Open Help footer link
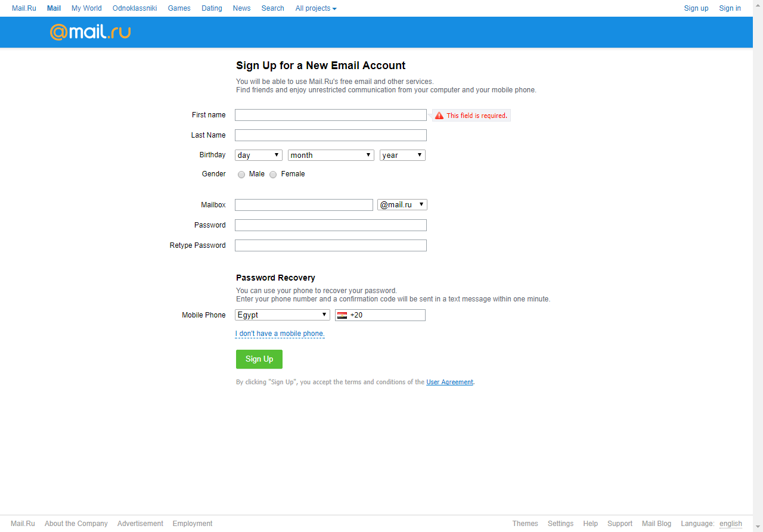The image size is (763, 532). [x=591, y=524]
